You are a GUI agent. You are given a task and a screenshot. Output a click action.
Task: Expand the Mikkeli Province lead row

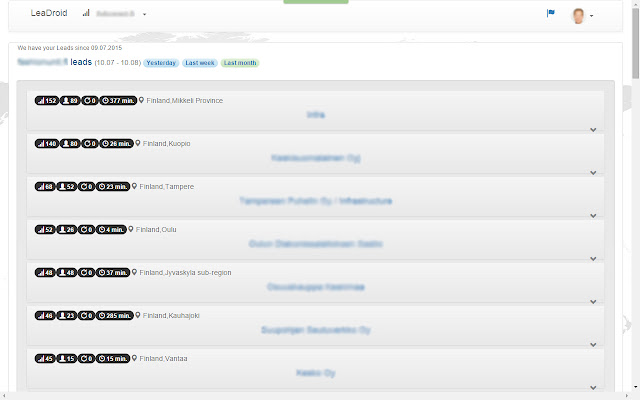pos(593,130)
